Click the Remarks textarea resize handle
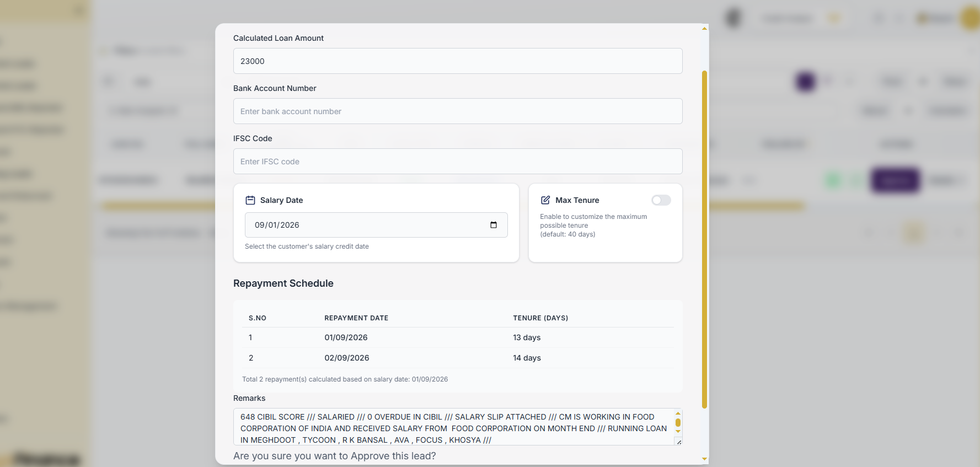980x467 pixels. coord(679,442)
